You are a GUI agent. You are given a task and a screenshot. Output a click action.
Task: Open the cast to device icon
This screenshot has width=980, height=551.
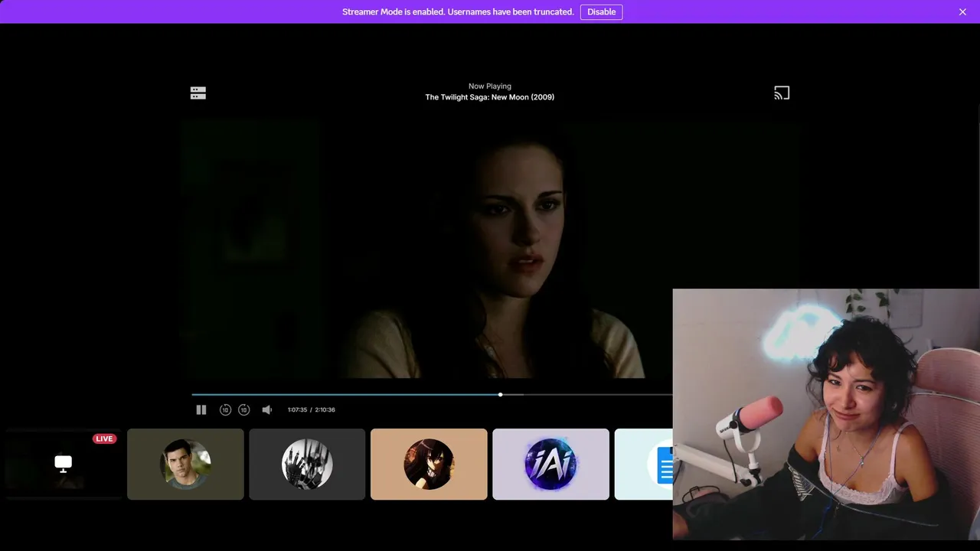point(782,93)
